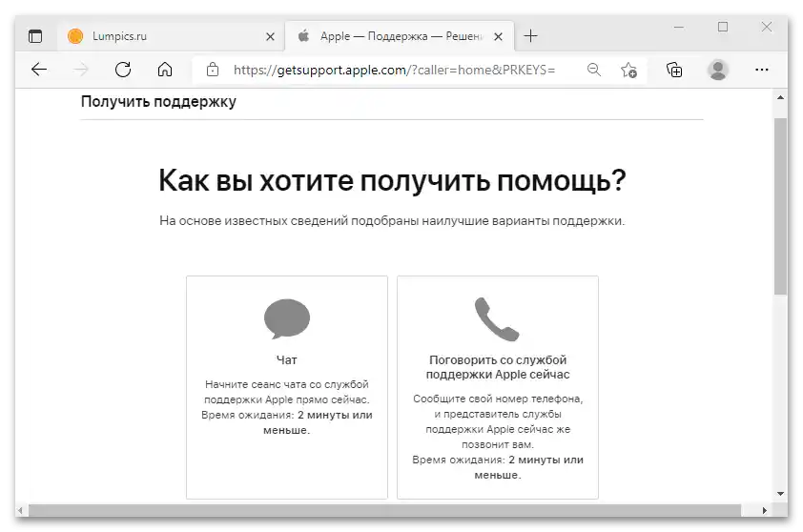Screen dimensions: 803x532
Task: Maximize the browser window
Action: point(723,27)
